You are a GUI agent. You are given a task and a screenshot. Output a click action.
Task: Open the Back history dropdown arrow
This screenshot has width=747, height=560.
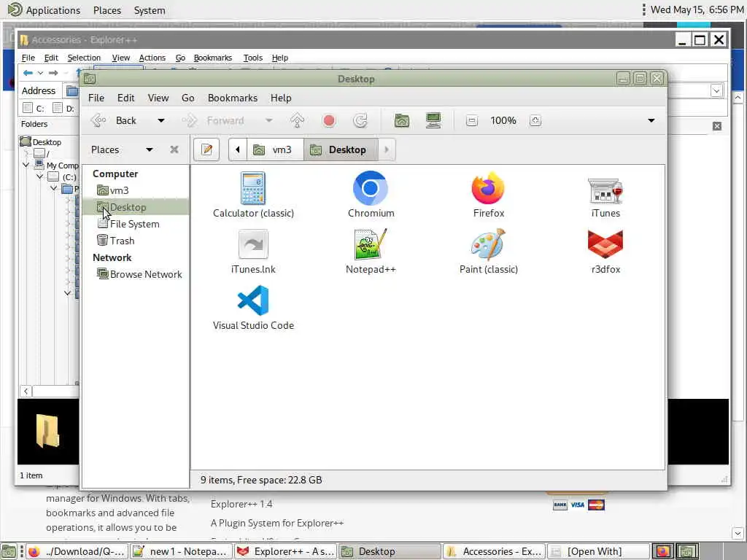161,120
